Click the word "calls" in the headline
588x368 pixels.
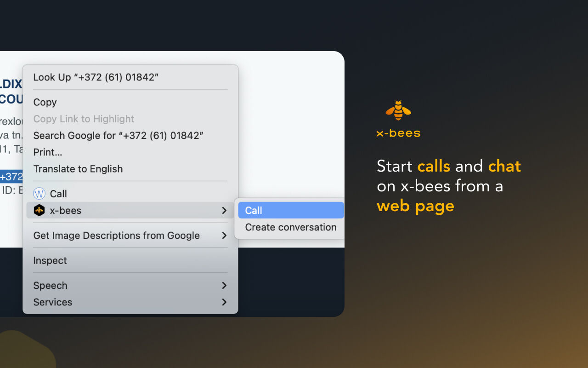(x=434, y=166)
